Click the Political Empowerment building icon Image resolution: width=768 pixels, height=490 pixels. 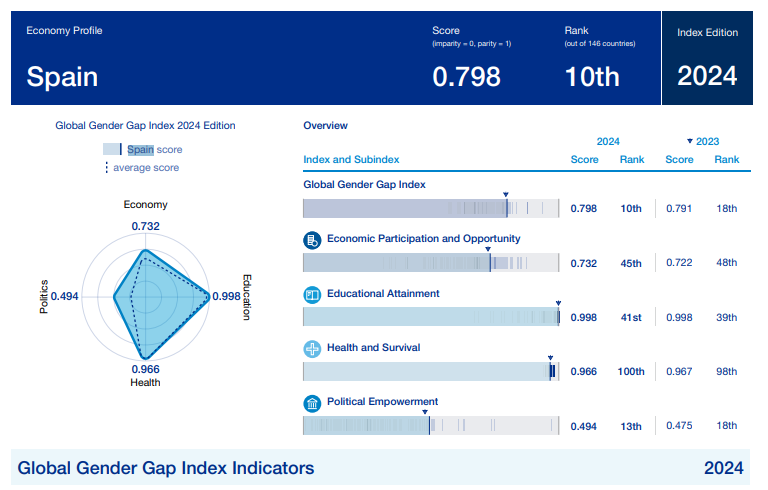(x=312, y=404)
